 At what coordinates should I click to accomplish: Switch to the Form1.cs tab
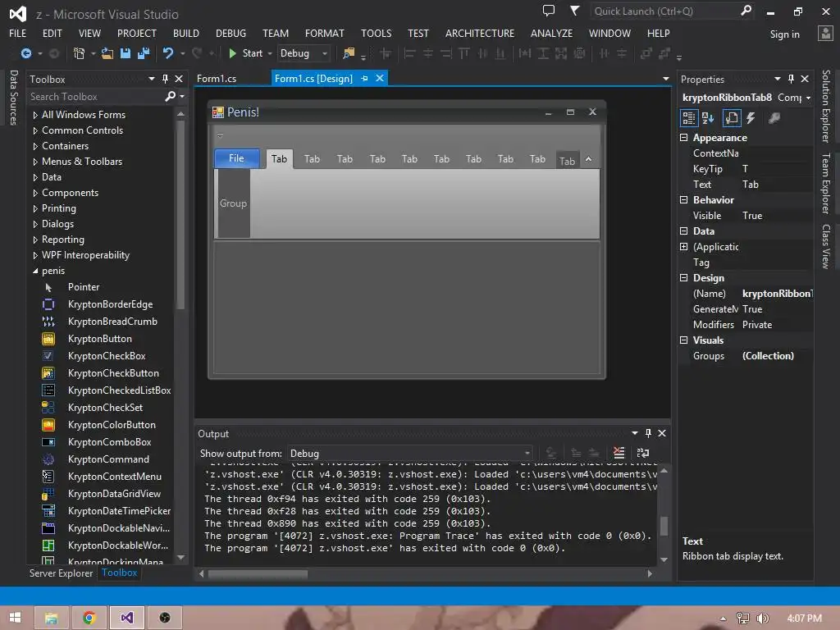(x=217, y=78)
